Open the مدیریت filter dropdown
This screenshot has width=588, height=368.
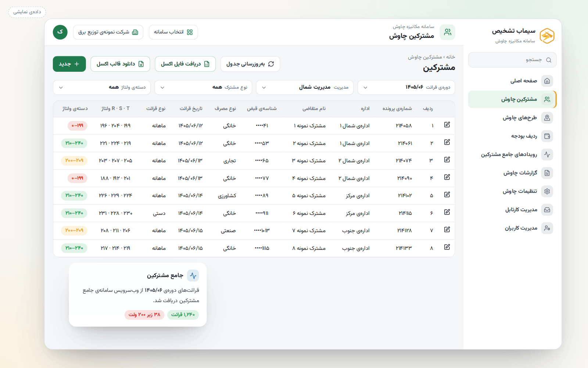(x=305, y=87)
